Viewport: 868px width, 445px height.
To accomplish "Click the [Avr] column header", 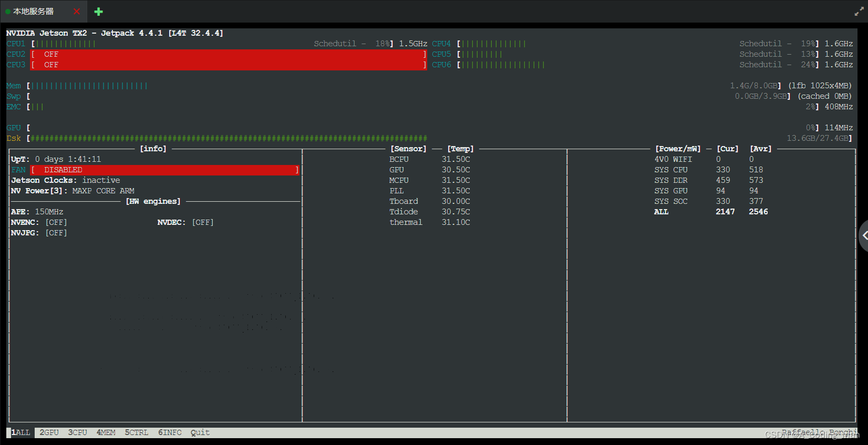I will [x=761, y=149].
